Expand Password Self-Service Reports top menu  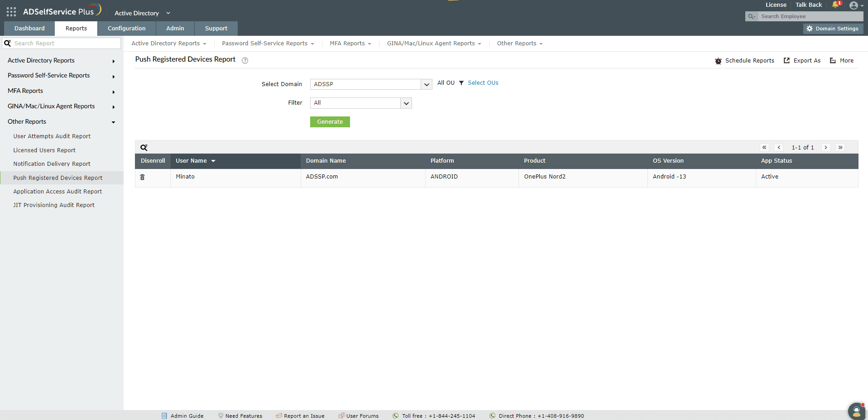tap(268, 43)
